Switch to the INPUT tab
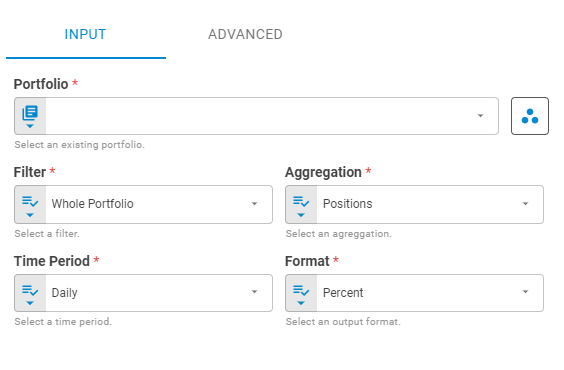This screenshot has height=370, width=564. [86, 35]
